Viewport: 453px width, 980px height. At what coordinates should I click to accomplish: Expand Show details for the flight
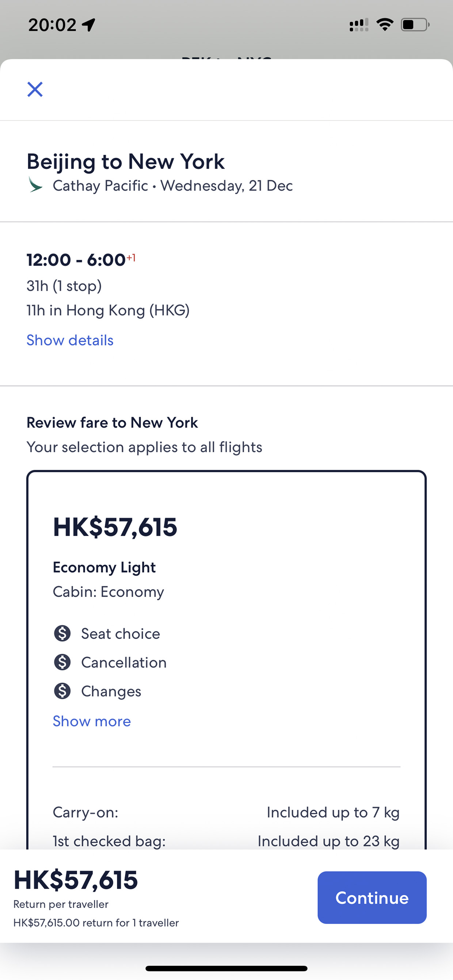(x=70, y=340)
